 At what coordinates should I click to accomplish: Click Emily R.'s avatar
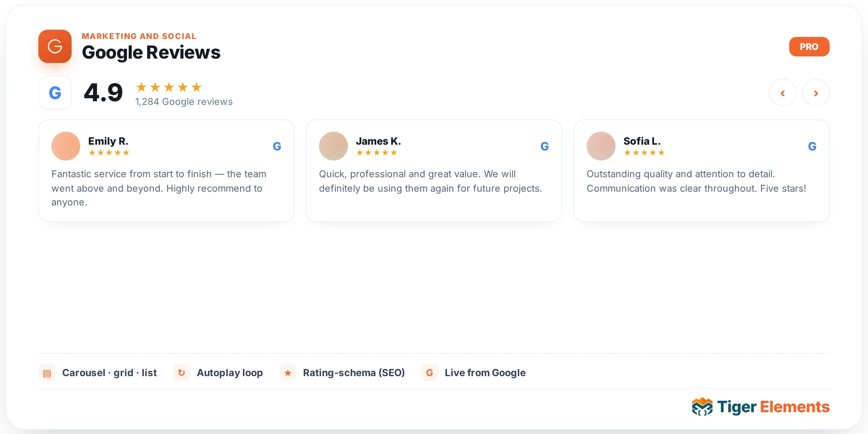coord(66,146)
